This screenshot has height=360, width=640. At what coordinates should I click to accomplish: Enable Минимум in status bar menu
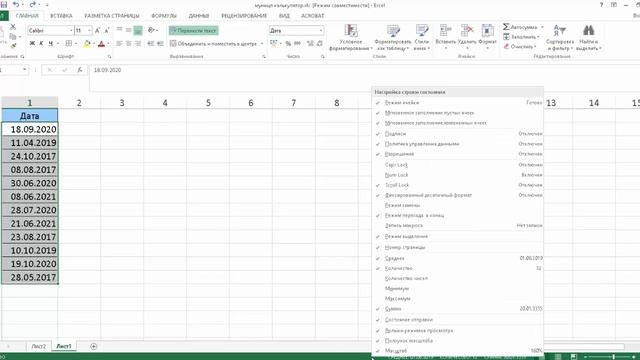click(x=458, y=289)
